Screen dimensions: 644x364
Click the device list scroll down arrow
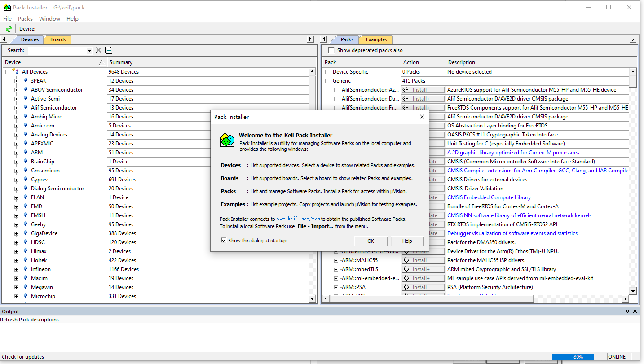pyautogui.click(x=313, y=298)
